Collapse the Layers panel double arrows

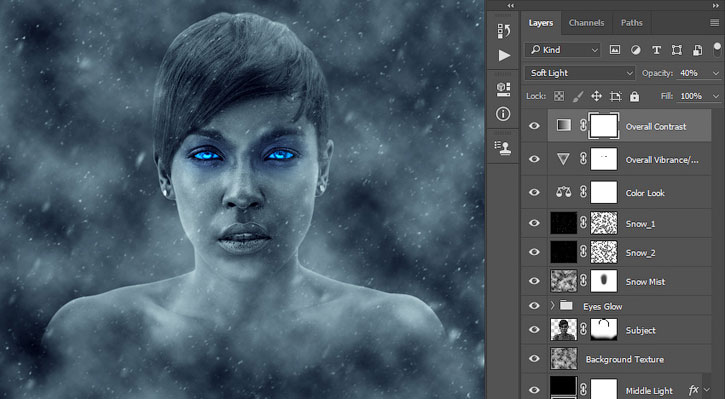coord(716,6)
